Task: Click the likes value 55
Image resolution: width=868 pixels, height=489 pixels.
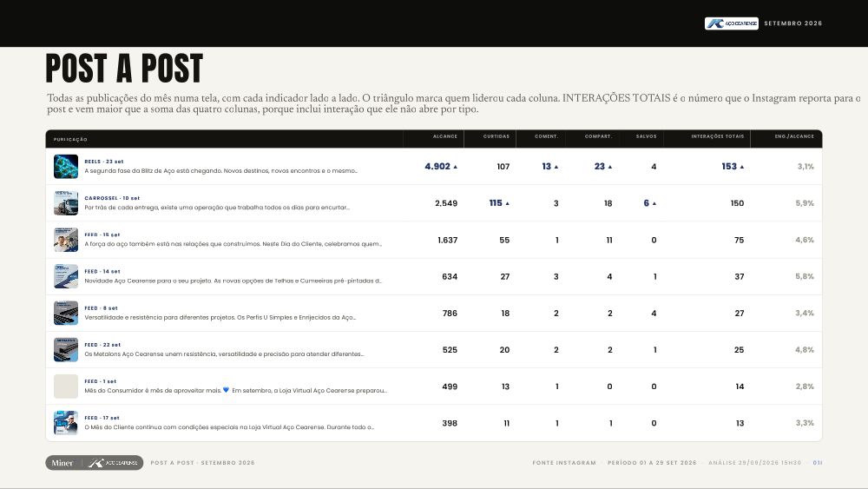Action: (x=504, y=240)
